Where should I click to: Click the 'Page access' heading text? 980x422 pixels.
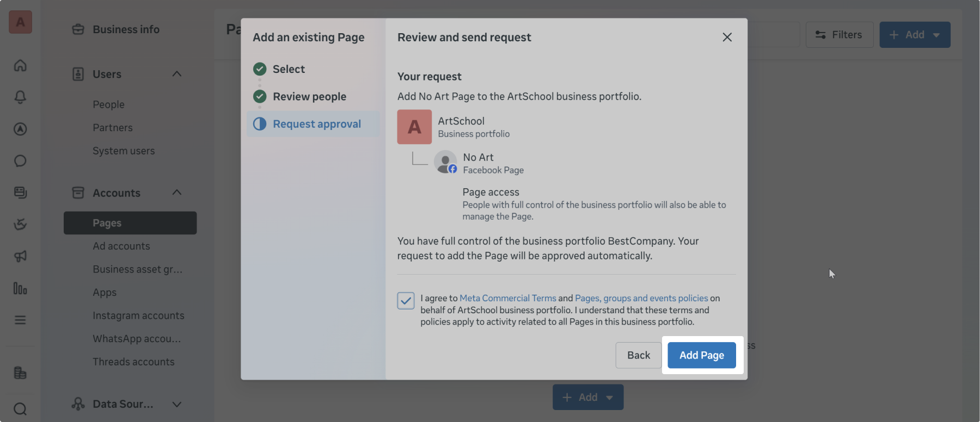491,192
